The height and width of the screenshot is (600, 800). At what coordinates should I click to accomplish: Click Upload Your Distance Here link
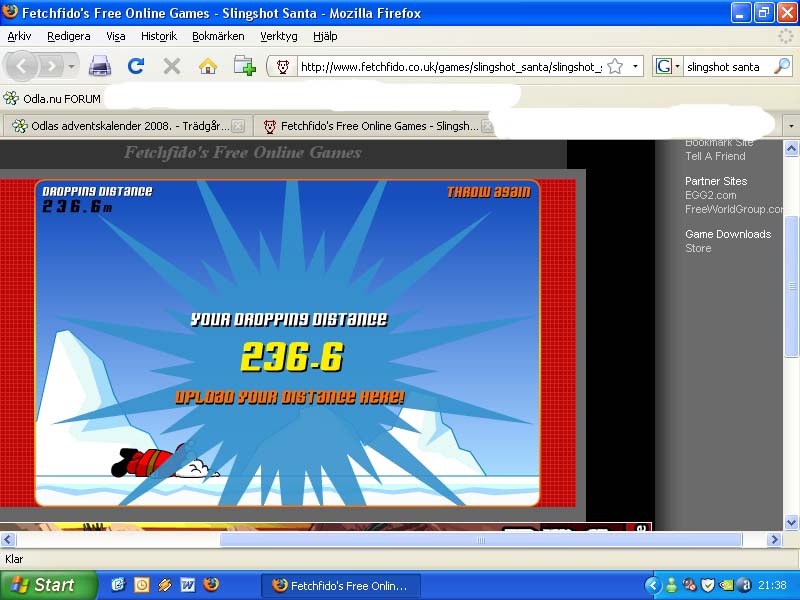(x=289, y=397)
